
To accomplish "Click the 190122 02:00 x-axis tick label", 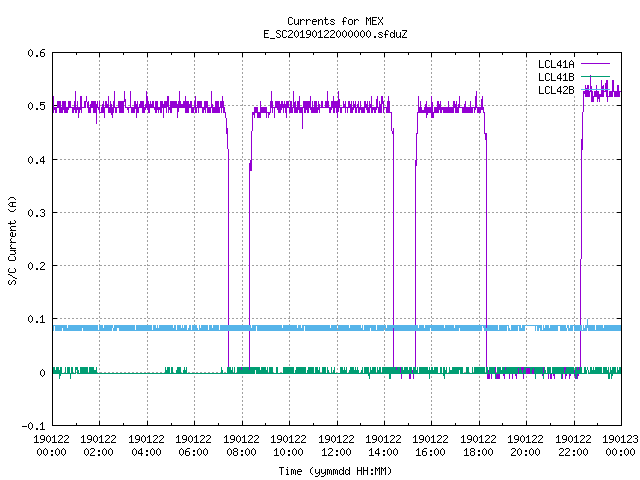I will (x=98, y=446).
